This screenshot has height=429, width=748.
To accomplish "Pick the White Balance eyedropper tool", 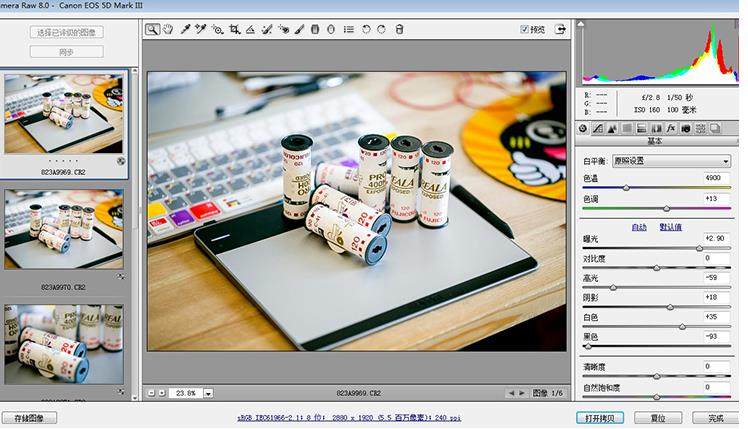I will [x=185, y=30].
